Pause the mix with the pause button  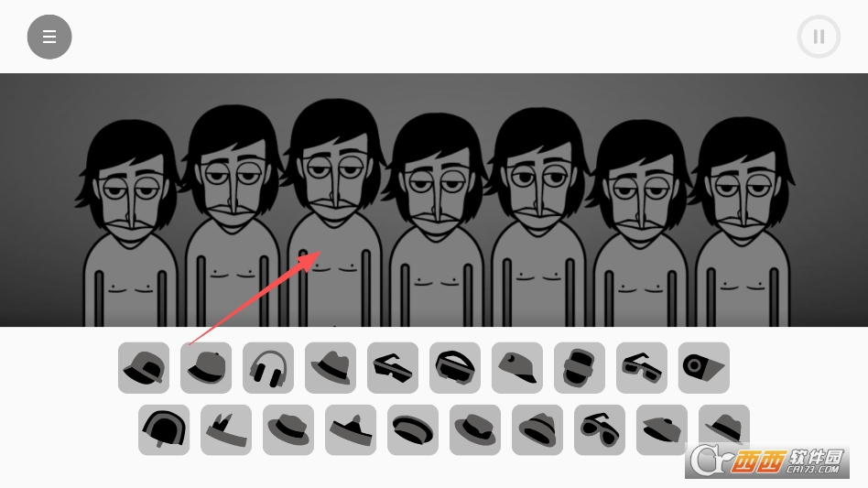[x=819, y=37]
